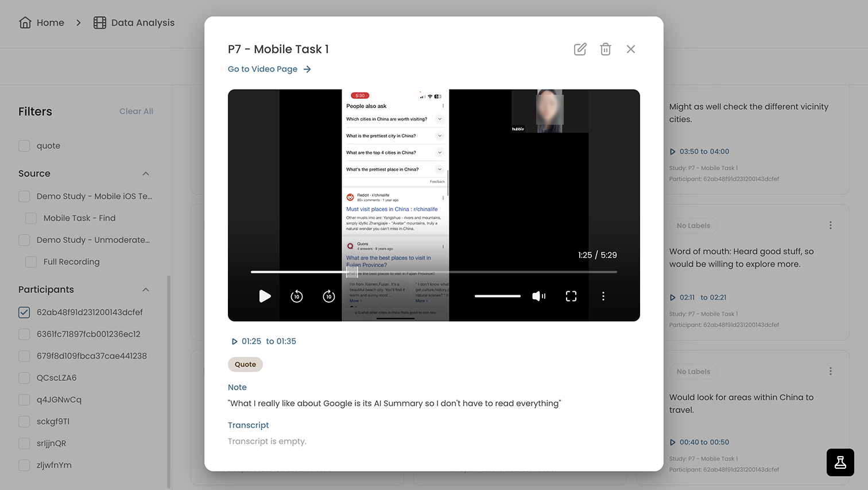Open Go to Video Page link
The height and width of the screenshot is (490, 868).
(x=269, y=69)
